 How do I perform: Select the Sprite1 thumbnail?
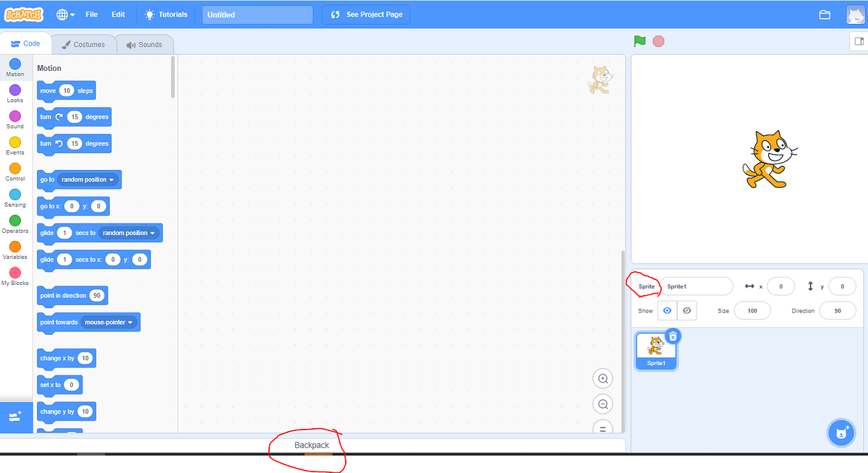pos(655,351)
